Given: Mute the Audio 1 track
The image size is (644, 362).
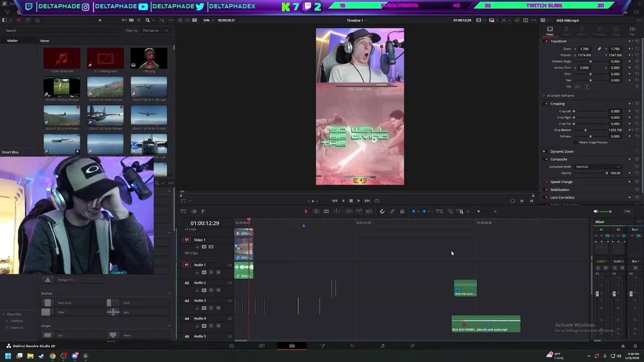Looking at the screenshot, I should click(x=218, y=273).
